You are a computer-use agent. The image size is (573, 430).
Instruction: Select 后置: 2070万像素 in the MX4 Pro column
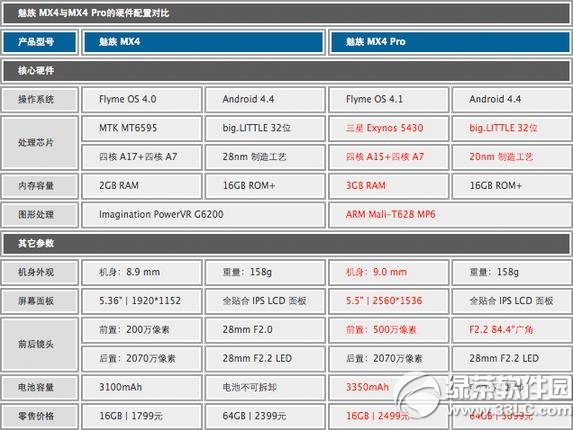point(389,359)
